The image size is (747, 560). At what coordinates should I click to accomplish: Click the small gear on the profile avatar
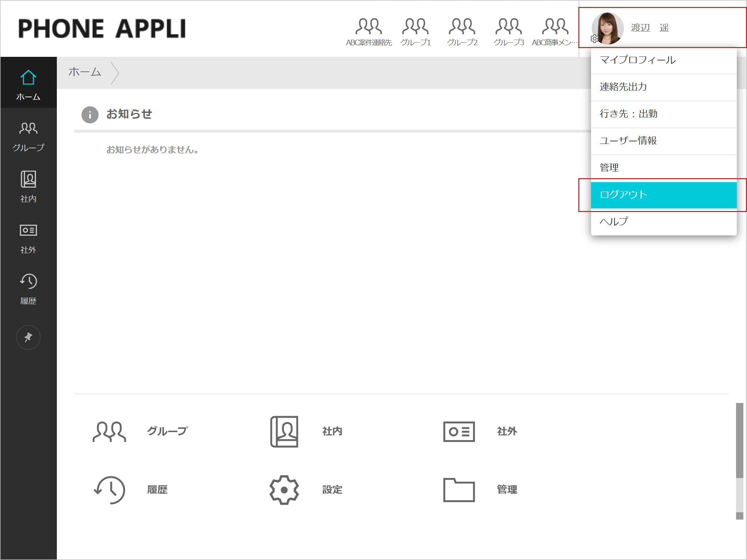pyautogui.click(x=594, y=39)
